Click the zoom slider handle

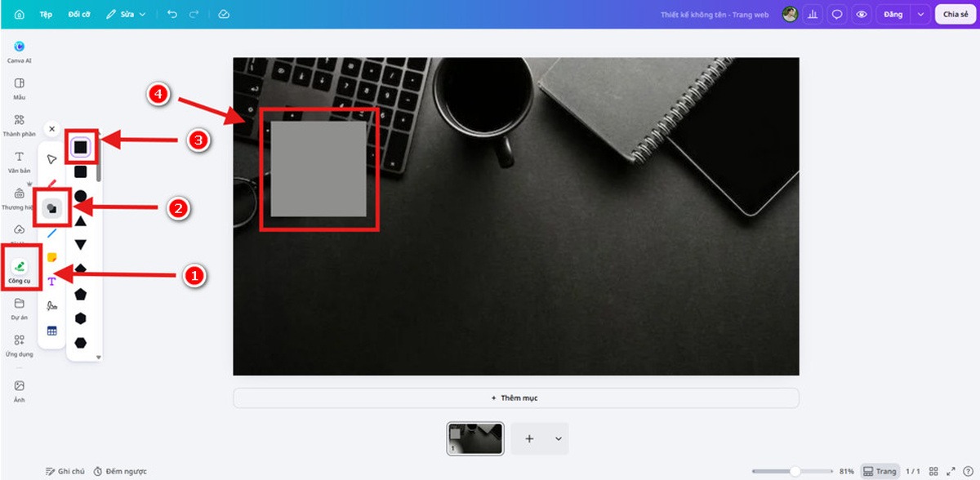click(795, 471)
